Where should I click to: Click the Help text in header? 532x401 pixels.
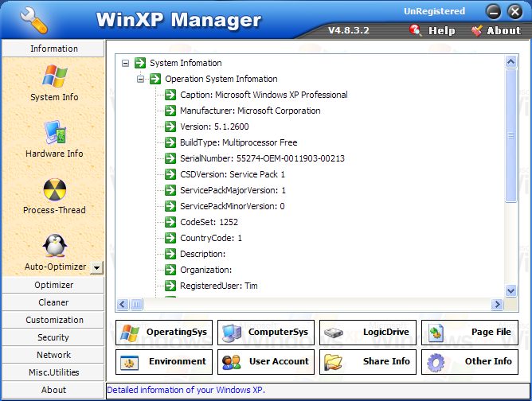coord(441,30)
